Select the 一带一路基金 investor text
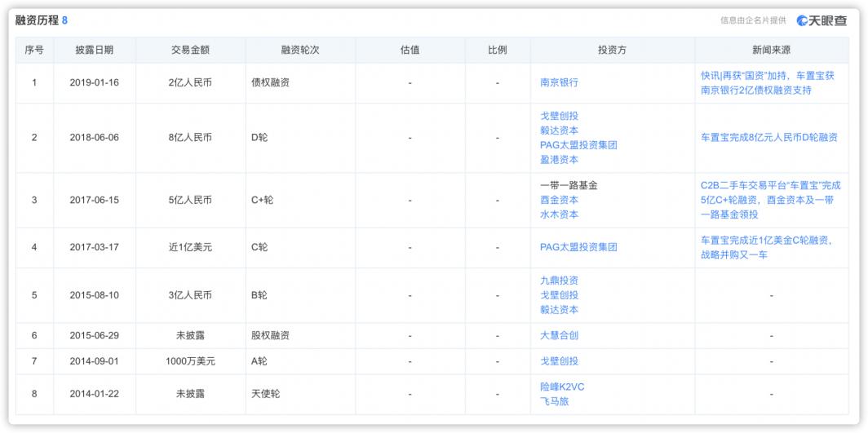Image resolution: width=868 pixels, height=433 pixels. 569,185
